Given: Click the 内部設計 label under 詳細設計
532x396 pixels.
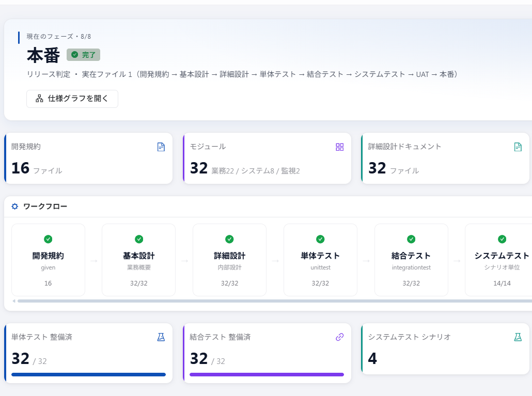Looking at the screenshot, I should pyautogui.click(x=230, y=267).
